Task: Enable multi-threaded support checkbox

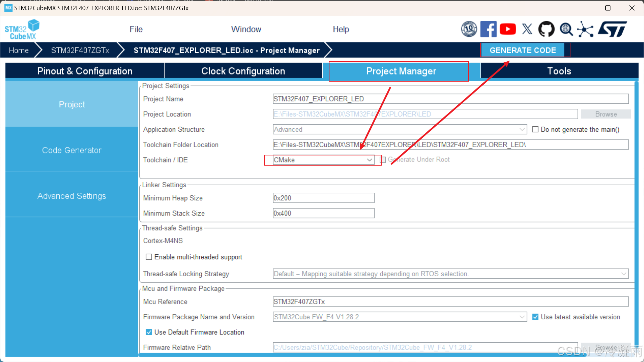Action: (148, 257)
